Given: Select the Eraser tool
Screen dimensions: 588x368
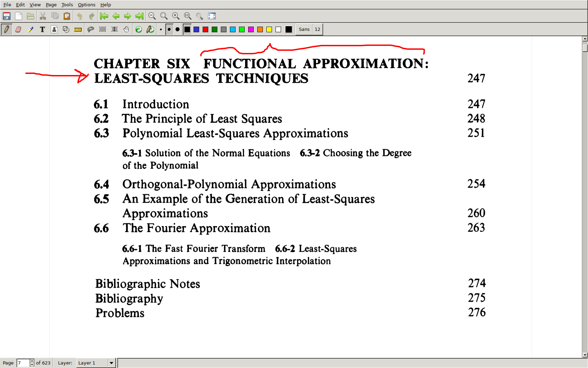Looking at the screenshot, I should (x=19, y=29).
